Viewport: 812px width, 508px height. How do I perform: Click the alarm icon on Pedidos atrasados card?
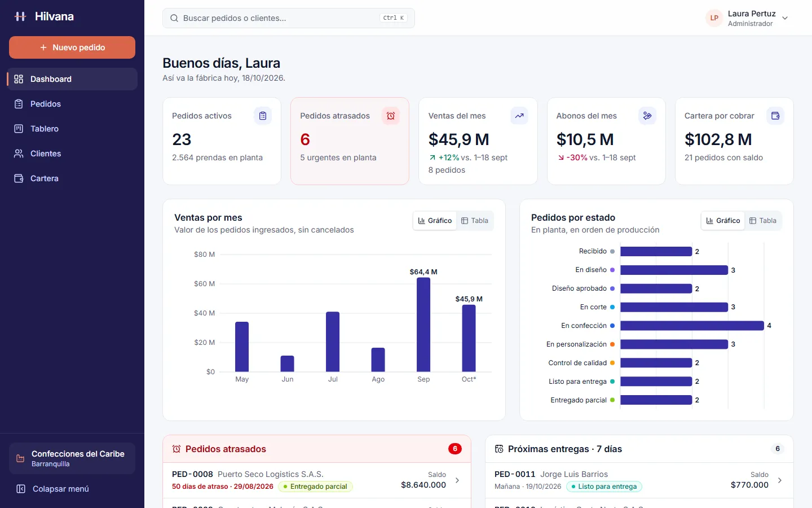tap(391, 116)
